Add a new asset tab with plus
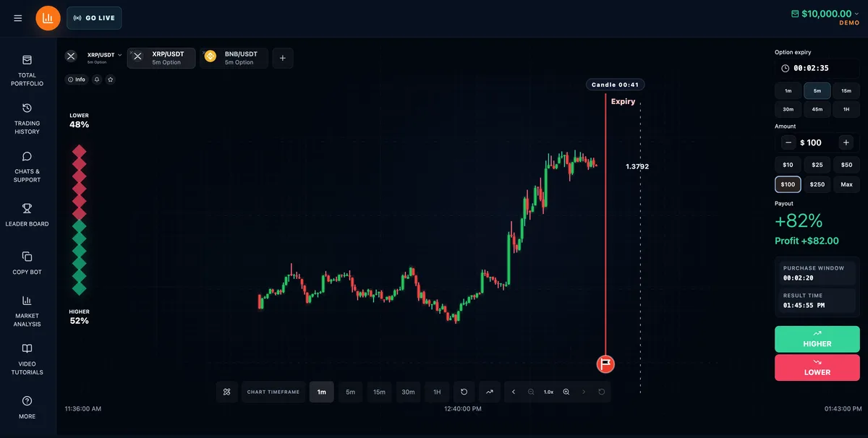Screen dimensions: 868x438 (x=283, y=58)
